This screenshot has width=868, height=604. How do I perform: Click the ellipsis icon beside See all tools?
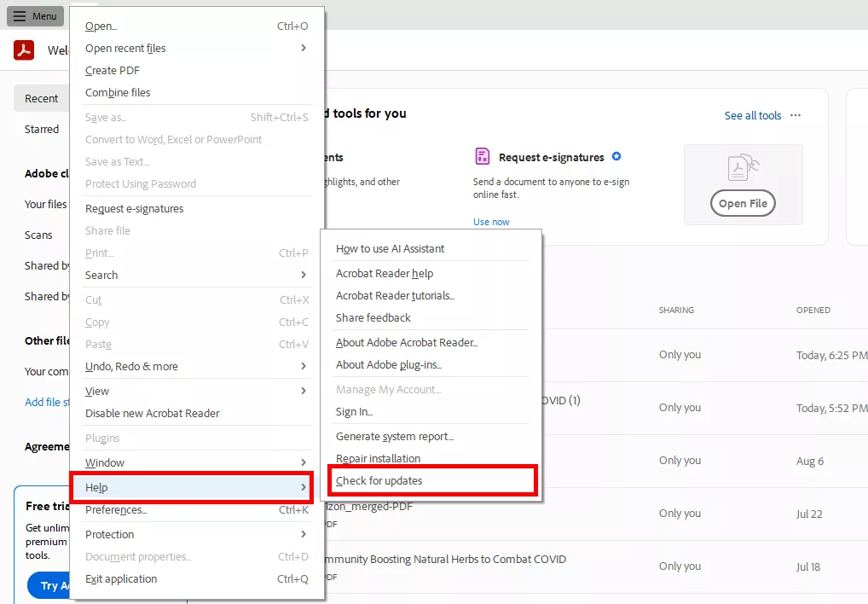[795, 115]
